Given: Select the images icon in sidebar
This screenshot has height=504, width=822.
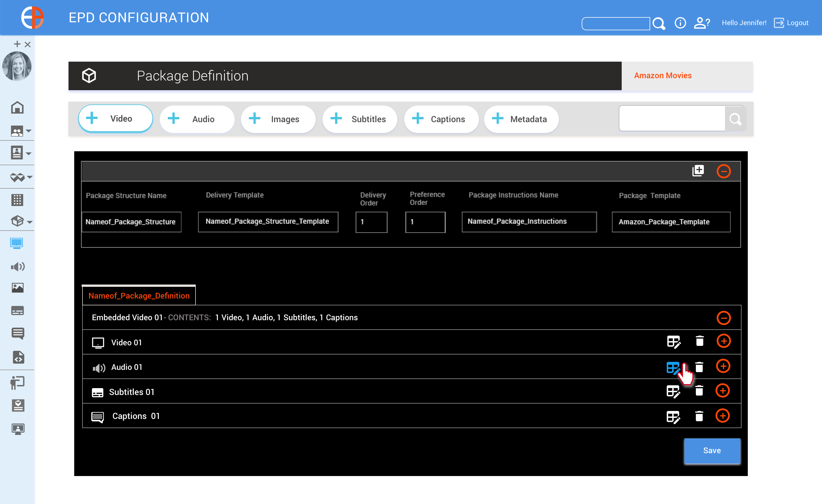Looking at the screenshot, I should pyautogui.click(x=17, y=287).
